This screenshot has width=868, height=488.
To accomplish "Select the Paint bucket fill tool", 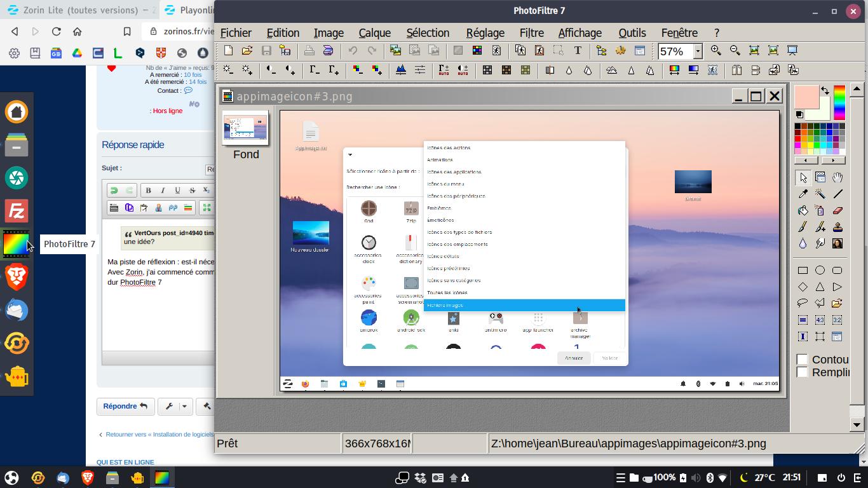I will click(803, 210).
